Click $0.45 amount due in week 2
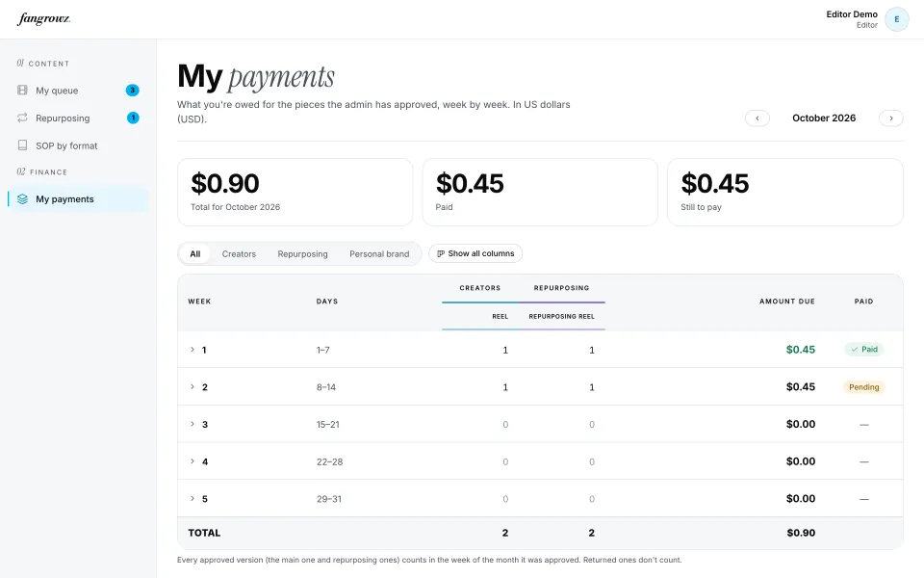Screen dimensions: 924x578 point(800,387)
